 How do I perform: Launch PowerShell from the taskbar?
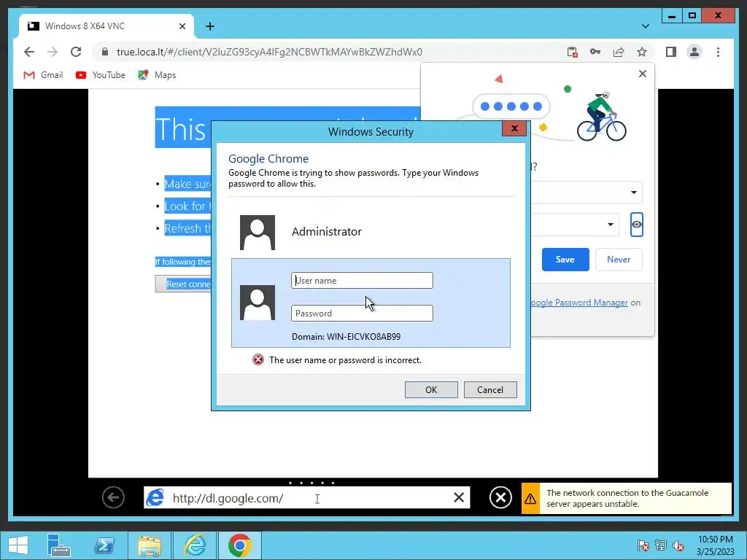pyautogui.click(x=104, y=545)
